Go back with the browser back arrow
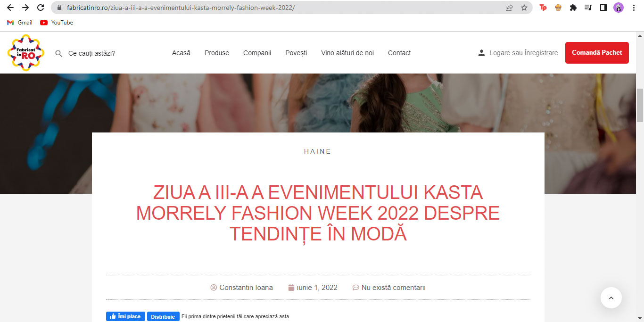644x322 pixels. click(x=10, y=8)
